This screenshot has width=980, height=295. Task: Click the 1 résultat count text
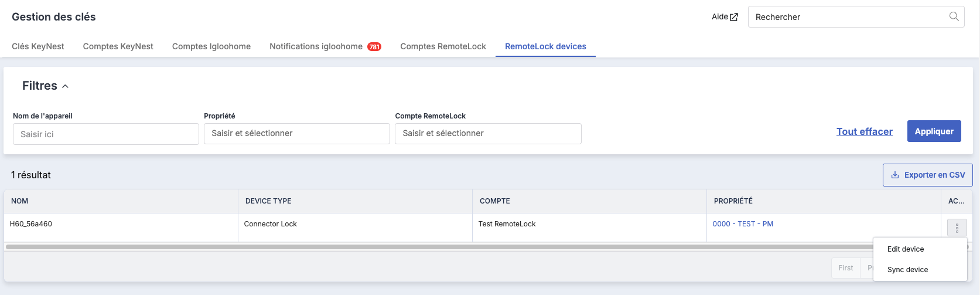pyautogui.click(x=31, y=175)
